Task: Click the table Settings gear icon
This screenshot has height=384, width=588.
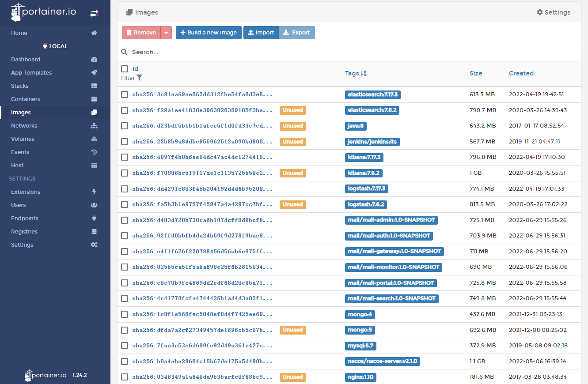Action: coord(540,12)
